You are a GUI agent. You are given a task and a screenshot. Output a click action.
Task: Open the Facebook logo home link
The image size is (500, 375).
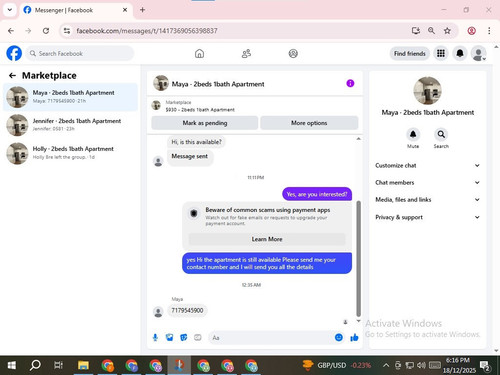[x=14, y=53]
